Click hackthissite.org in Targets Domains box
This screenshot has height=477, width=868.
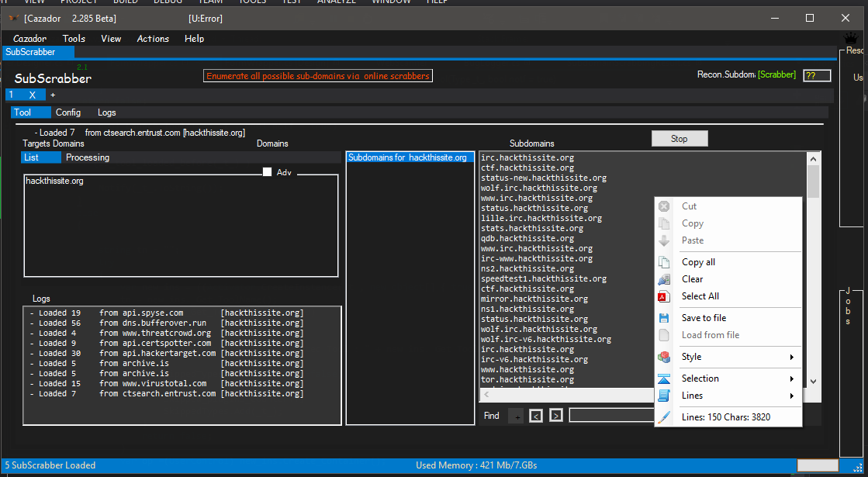coord(54,181)
